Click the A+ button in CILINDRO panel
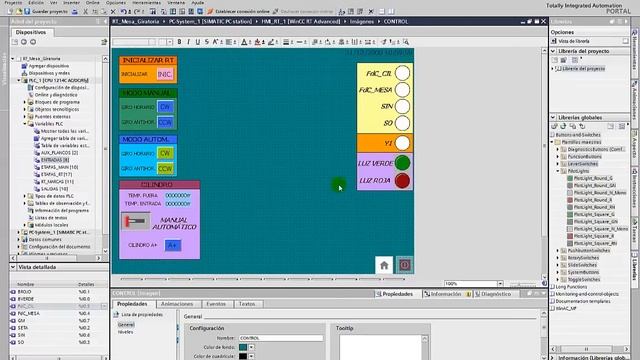This screenshot has height=360, width=640. point(173,245)
